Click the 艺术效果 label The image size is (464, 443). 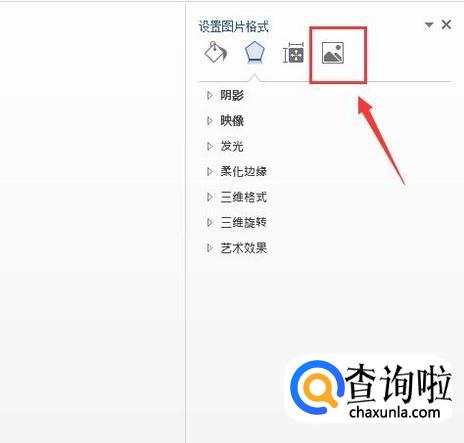[244, 248]
